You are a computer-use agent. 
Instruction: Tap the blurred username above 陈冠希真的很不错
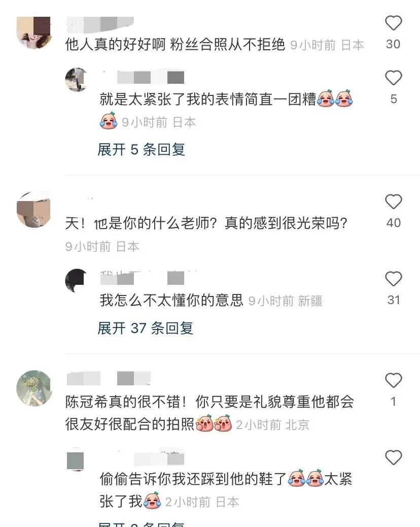tap(109, 378)
